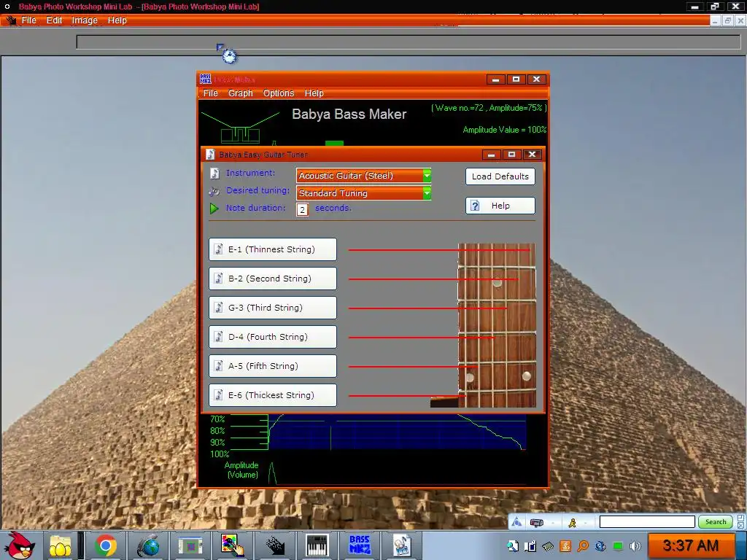Click the empty toolbar field in Photo Workshop

tap(409, 42)
